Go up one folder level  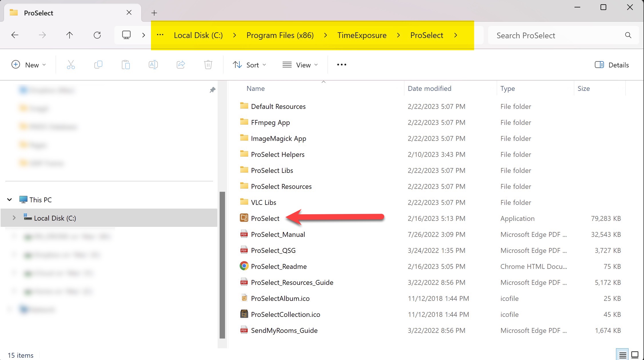click(x=69, y=35)
